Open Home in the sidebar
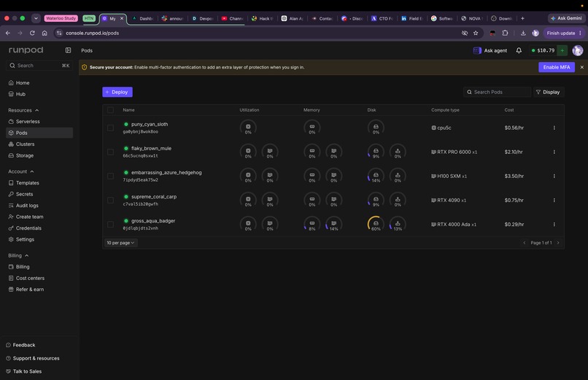Screen dimensions: 588x380 [39, 83]
